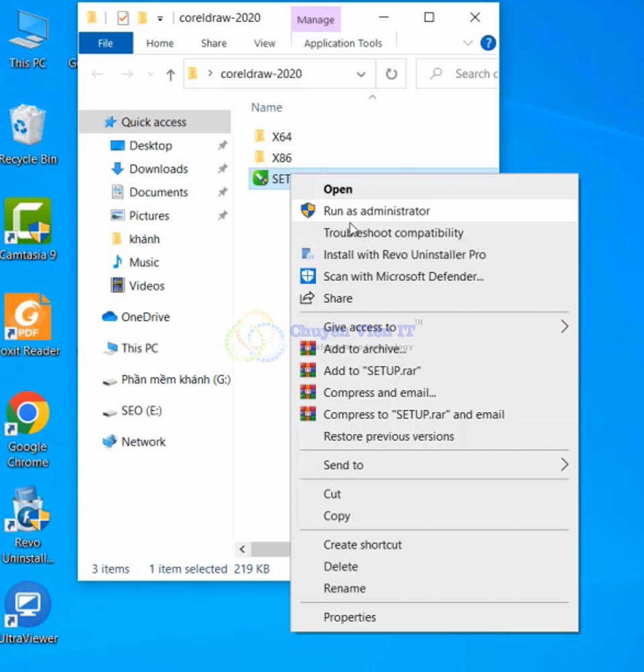644x672 pixels.
Task: Click the blue Help question mark icon
Action: click(489, 43)
